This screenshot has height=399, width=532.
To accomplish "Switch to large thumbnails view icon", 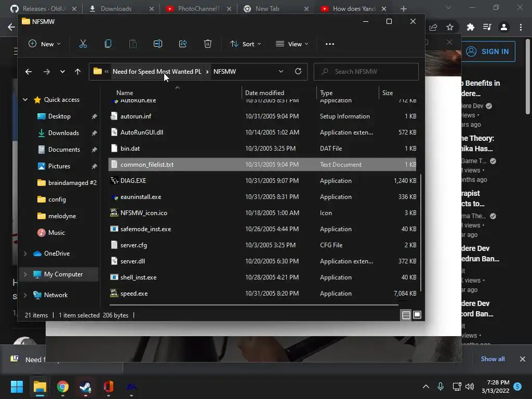I will click(x=417, y=315).
